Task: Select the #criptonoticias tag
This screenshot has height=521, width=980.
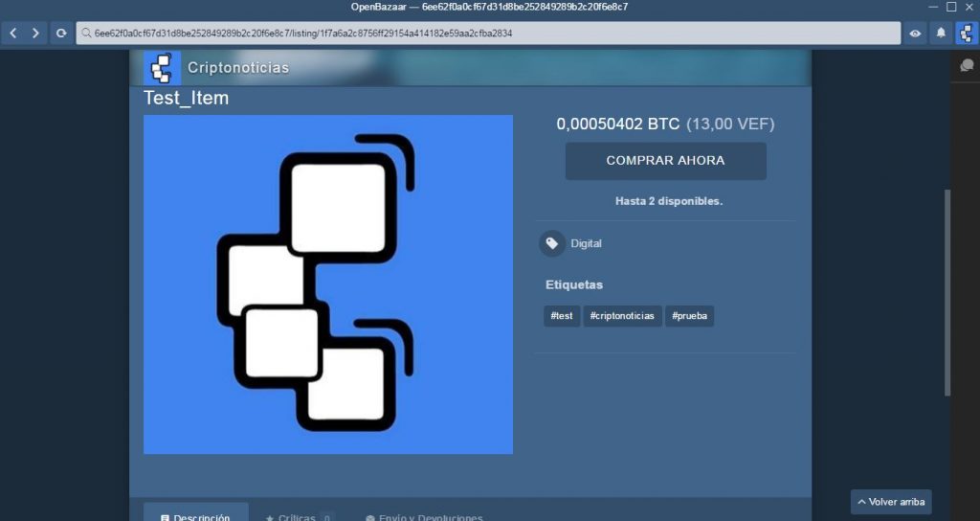Action: point(622,316)
